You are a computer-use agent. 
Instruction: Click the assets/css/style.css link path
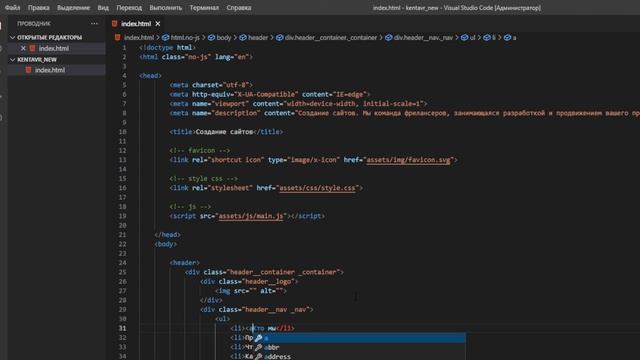pyautogui.click(x=317, y=188)
